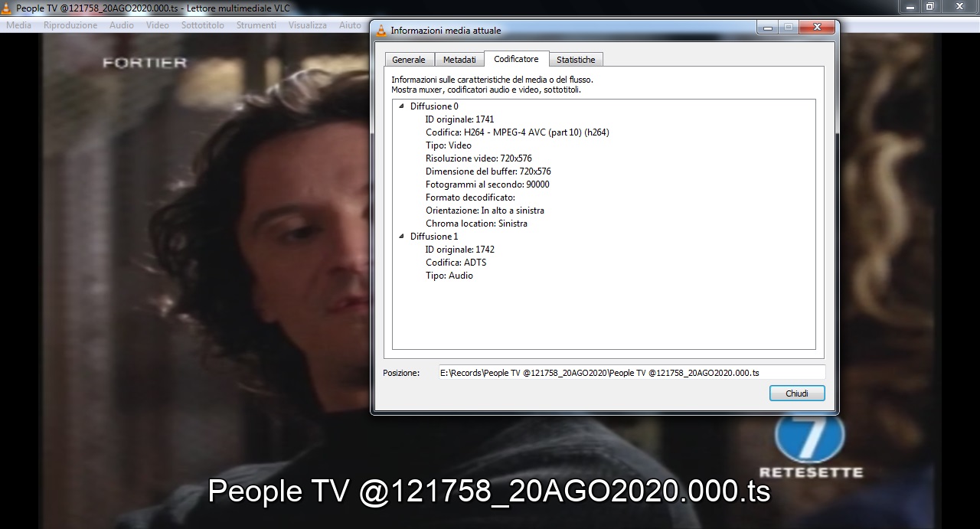
Task: Click the VLC cone icon in dialog title
Action: click(x=382, y=31)
